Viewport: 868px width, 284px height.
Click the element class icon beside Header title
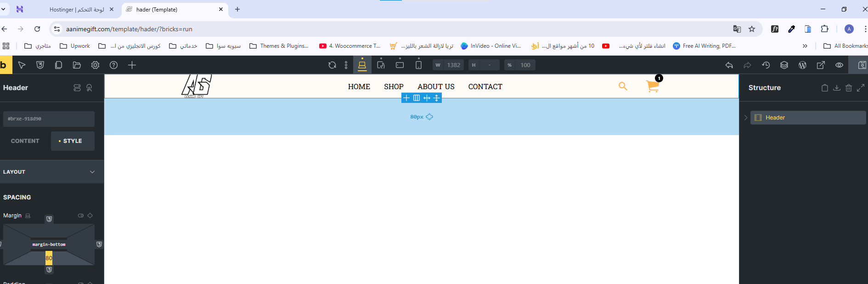(x=77, y=88)
